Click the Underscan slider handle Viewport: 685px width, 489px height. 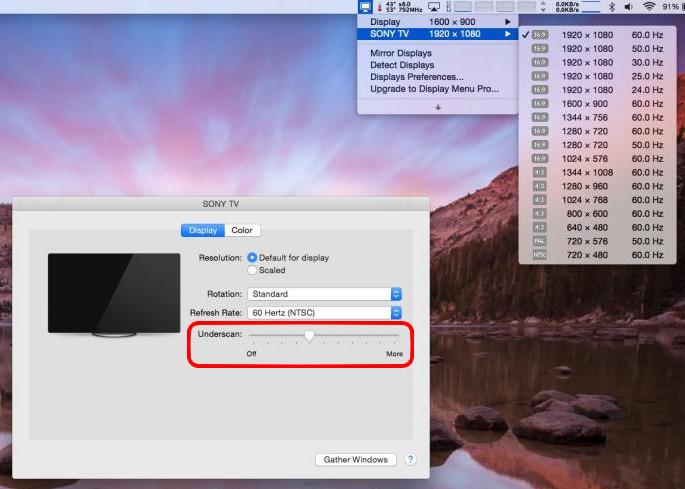310,336
